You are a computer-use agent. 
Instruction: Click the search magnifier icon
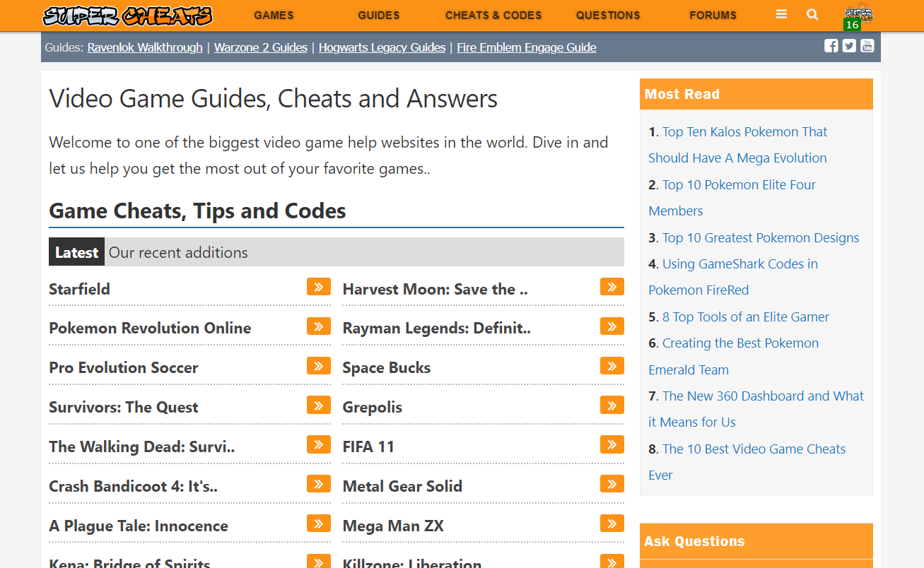[812, 14]
